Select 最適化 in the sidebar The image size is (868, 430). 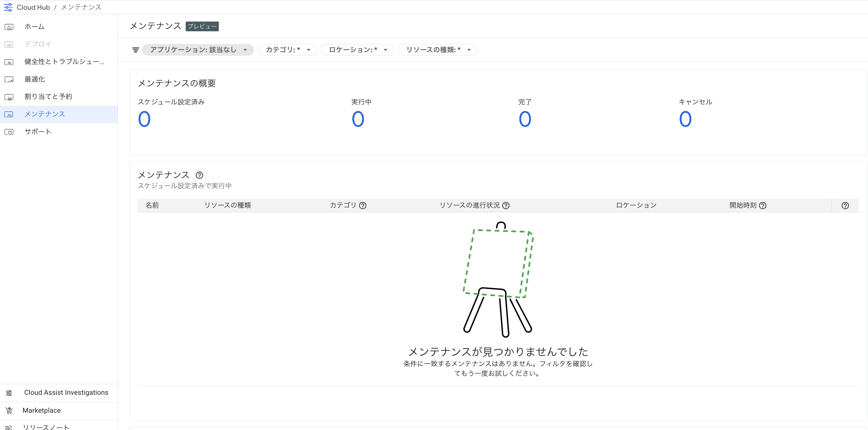click(35, 79)
